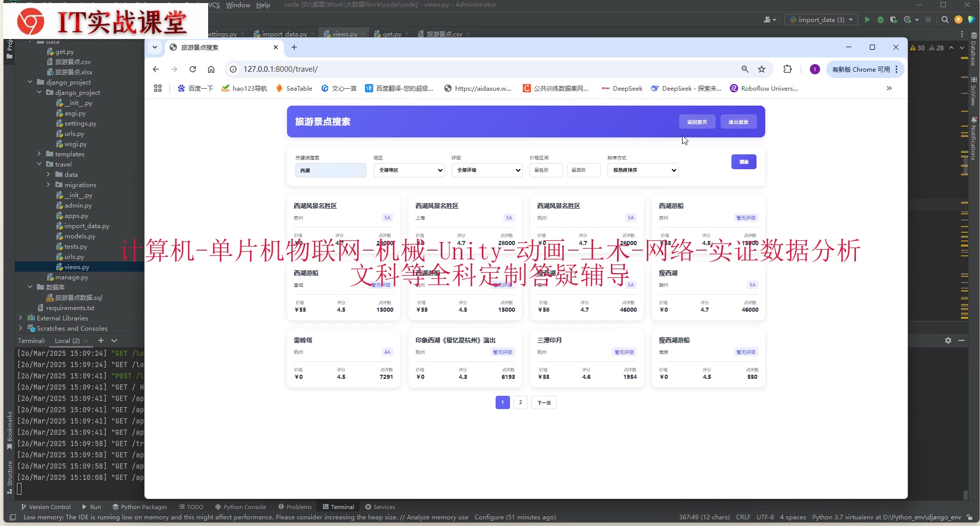Open SeaTable bookmark

[x=294, y=88]
